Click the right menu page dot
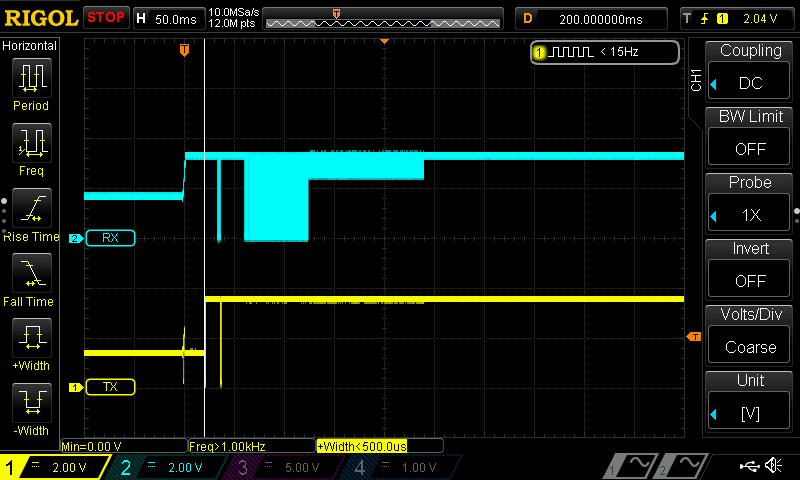 796,211
